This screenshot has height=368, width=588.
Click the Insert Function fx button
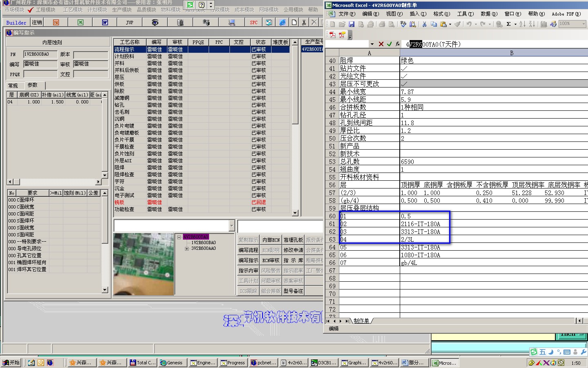[398, 44]
